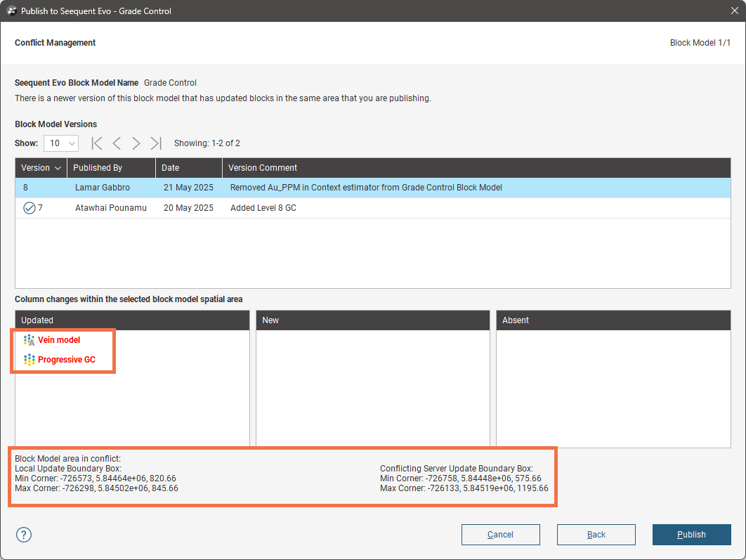Sort by Version column header arrow
The height and width of the screenshot is (560, 746).
[x=58, y=168]
